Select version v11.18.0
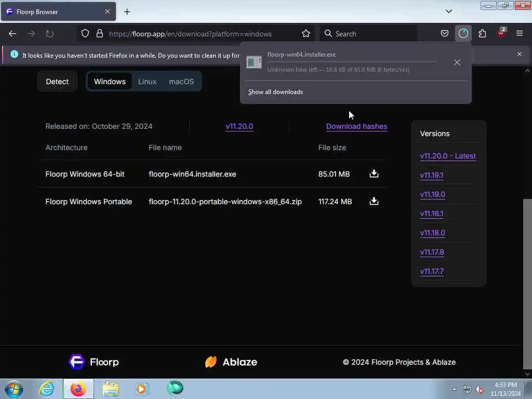The width and height of the screenshot is (532, 399). 433,233
